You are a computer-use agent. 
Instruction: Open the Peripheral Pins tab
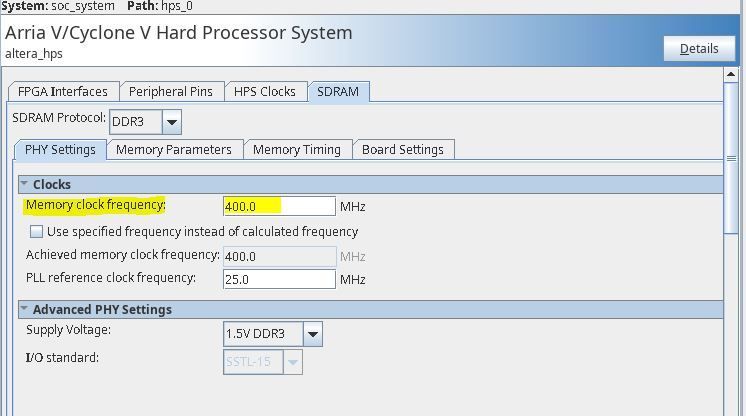171,91
